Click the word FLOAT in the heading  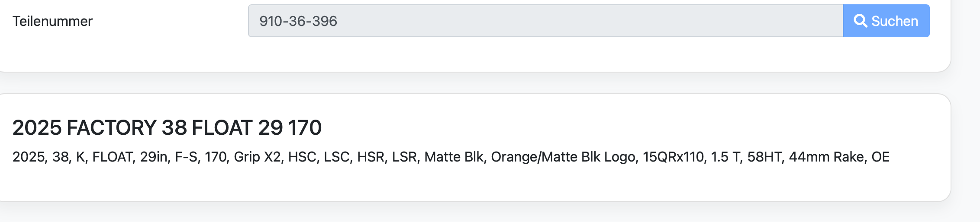(222, 128)
